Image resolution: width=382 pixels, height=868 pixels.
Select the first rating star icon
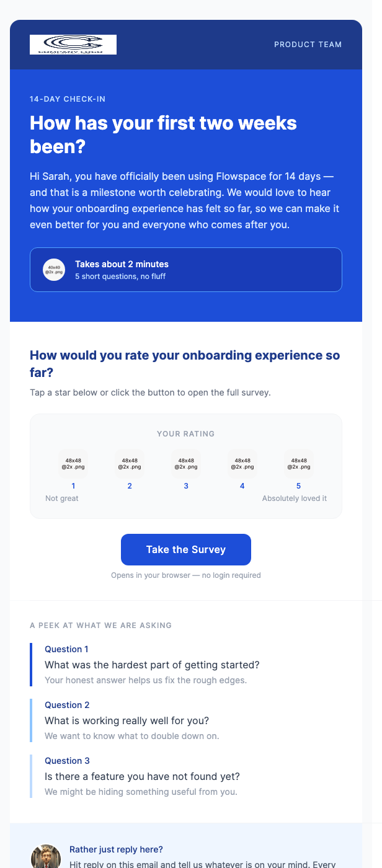pyautogui.click(x=73, y=463)
